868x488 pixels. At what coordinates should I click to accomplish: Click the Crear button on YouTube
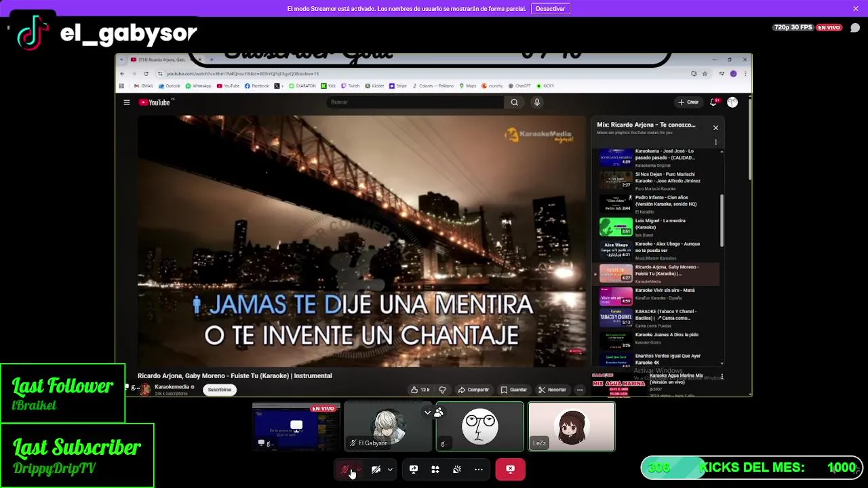[688, 102]
